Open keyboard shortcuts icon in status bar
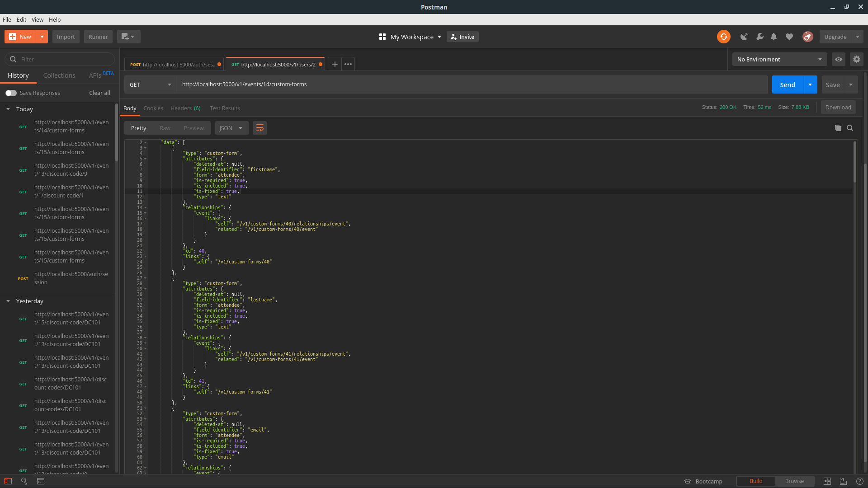The width and height of the screenshot is (868, 488). click(843, 481)
